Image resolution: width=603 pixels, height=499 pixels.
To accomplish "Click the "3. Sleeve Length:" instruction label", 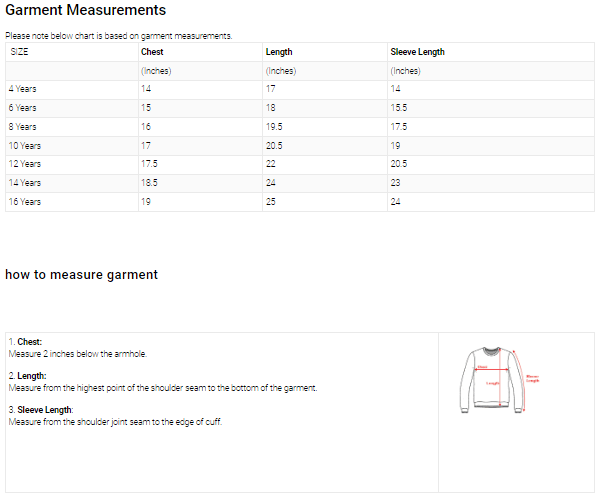I will 41,410.
